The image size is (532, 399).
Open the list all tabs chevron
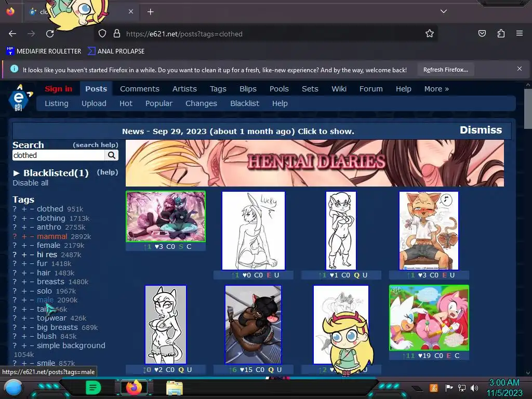(x=444, y=11)
